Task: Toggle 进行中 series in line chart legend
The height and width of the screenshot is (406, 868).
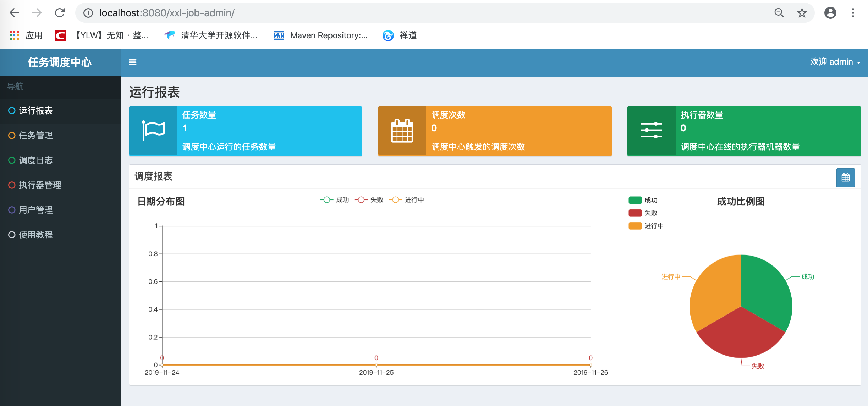Action: pyautogui.click(x=406, y=200)
